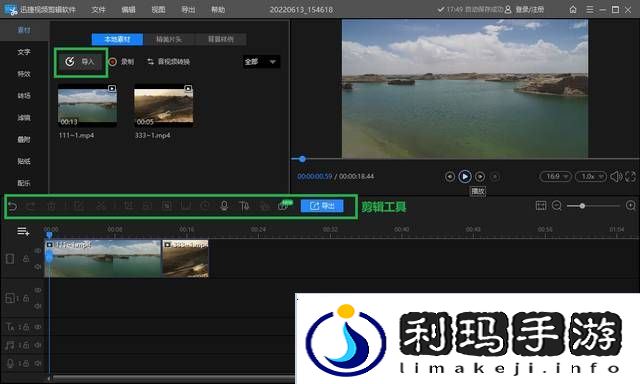
Task: Click the blue 导出 export button in the toolbar
Action: [322, 206]
